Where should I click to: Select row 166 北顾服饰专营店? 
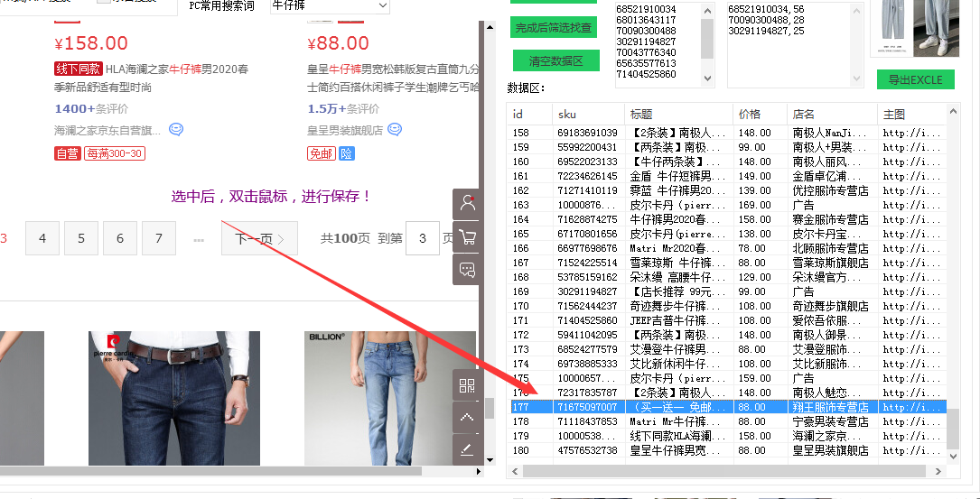(x=727, y=248)
